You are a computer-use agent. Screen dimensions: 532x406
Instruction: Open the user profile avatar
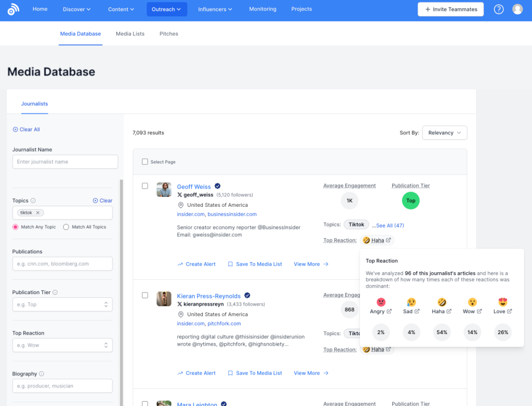pyautogui.click(x=517, y=9)
